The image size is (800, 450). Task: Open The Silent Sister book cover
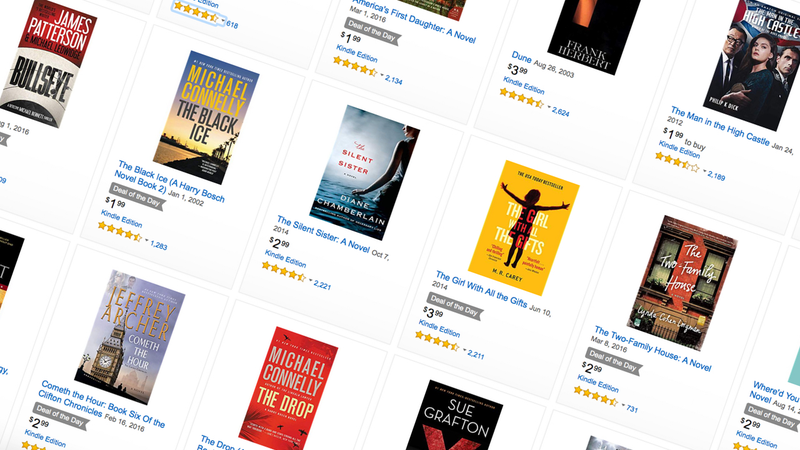[x=364, y=172]
